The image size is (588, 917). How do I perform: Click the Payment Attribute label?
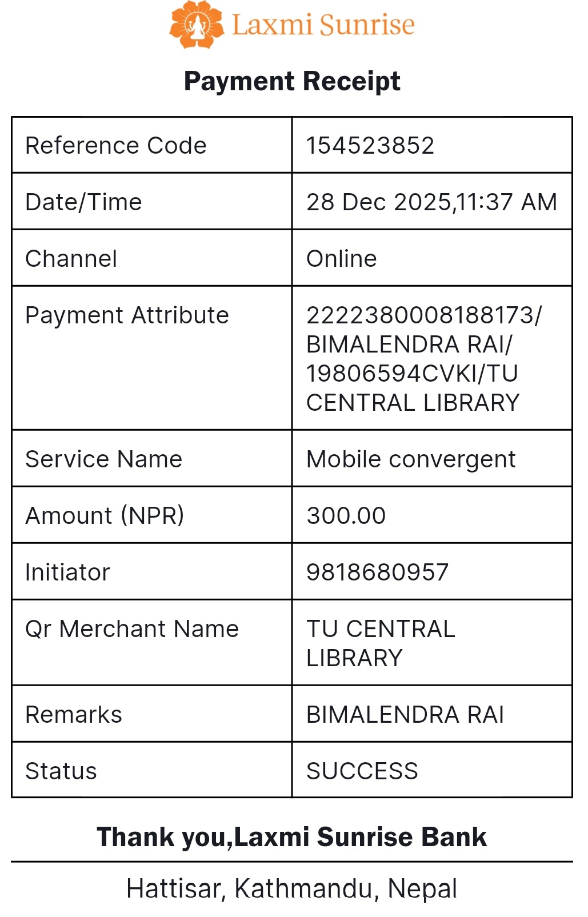point(127,315)
